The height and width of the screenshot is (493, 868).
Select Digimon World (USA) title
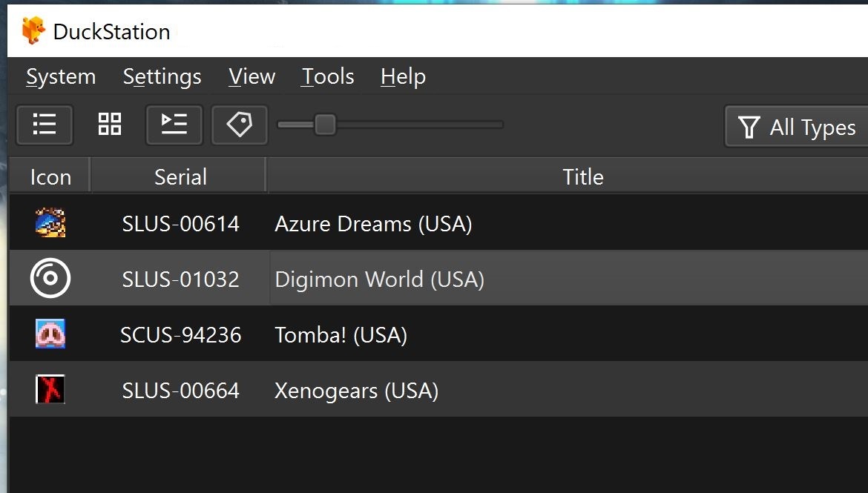(379, 279)
